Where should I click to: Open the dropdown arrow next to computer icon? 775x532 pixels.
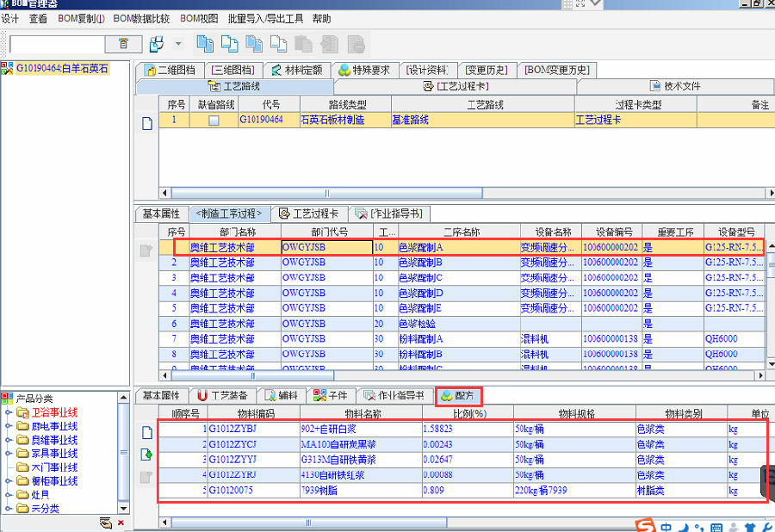178,44
